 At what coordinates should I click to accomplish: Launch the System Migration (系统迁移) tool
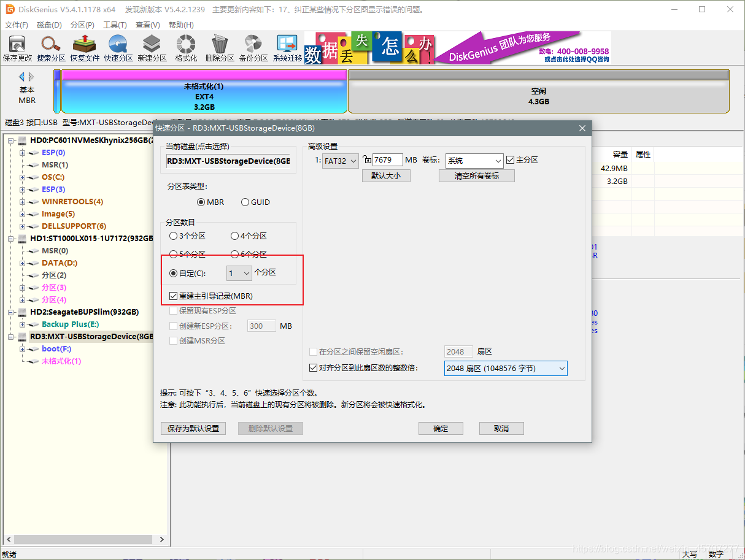[x=288, y=48]
